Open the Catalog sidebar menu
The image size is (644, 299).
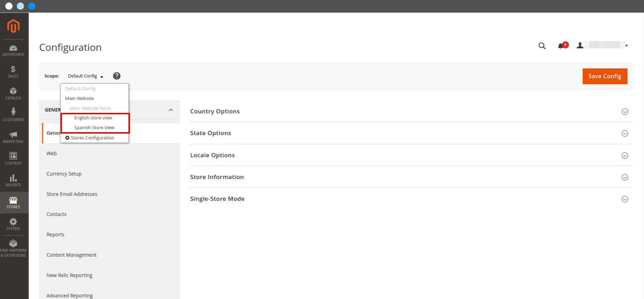[x=13, y=94]
